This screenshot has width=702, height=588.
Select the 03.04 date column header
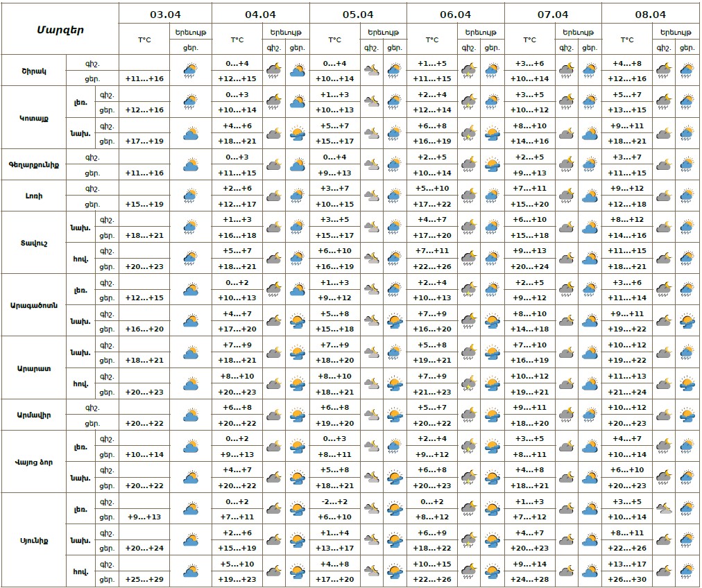coord(165,14)
